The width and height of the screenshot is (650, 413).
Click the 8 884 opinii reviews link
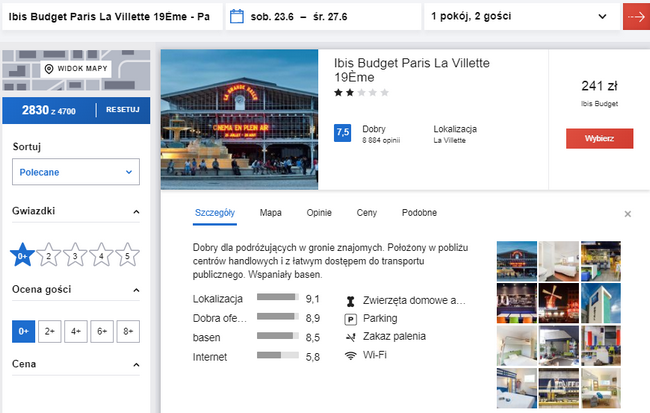(381, 141)
